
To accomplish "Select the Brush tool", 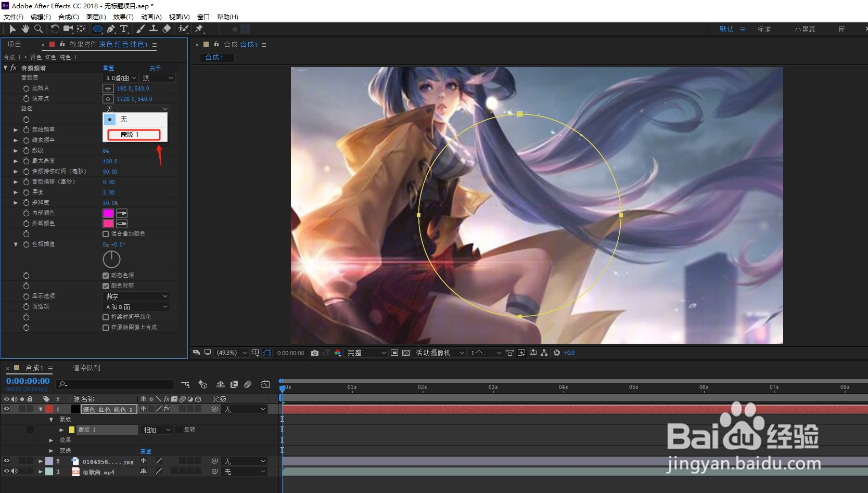I will click(141, 29).
